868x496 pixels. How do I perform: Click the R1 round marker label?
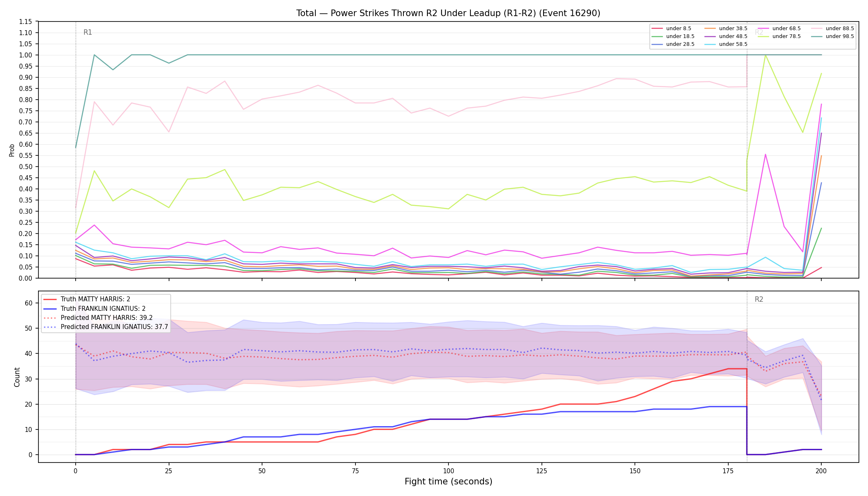[88, 32]
